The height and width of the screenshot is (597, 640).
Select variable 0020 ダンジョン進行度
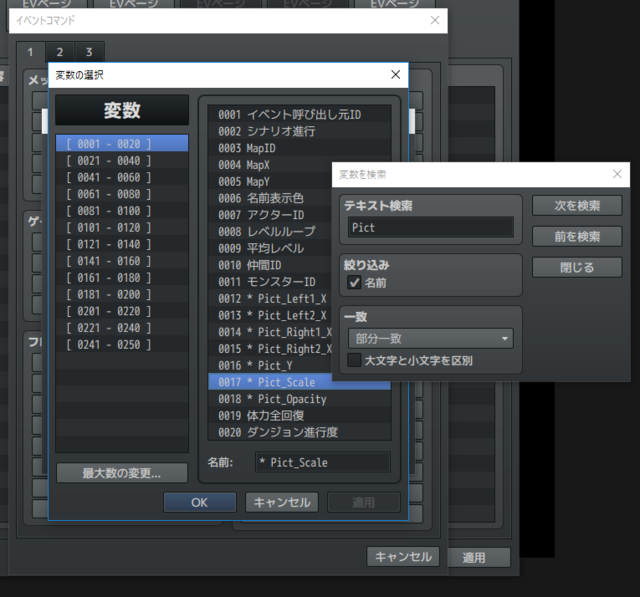[x=299, y=432]
